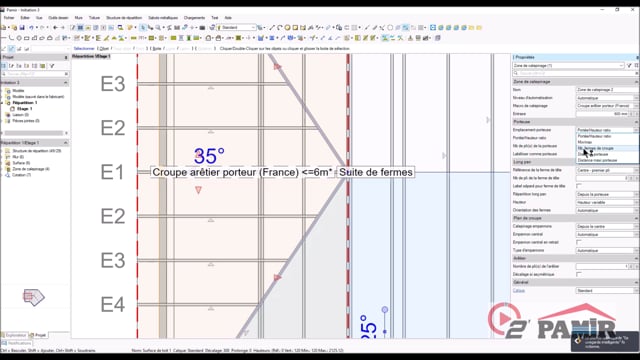Toggle 'Décalage si asymétrique' checkbox
This screenshot has height=360, width=640.
click(x=579, y=274)
